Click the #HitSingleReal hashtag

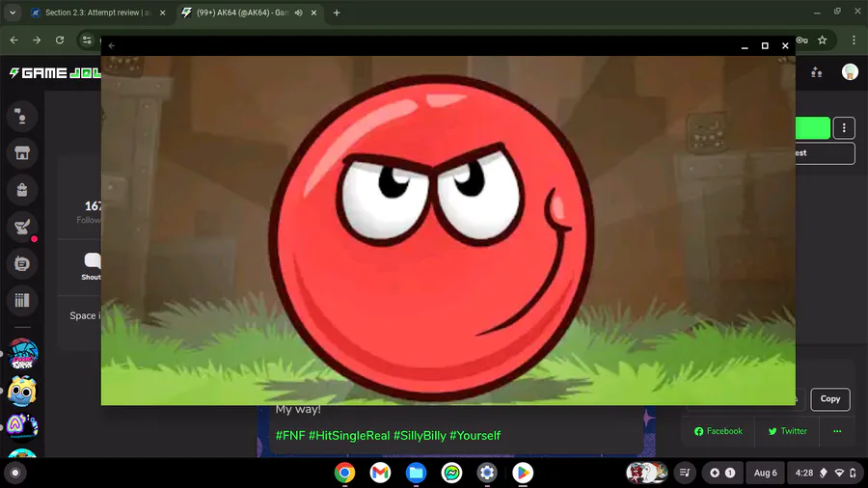coord(349,435)
